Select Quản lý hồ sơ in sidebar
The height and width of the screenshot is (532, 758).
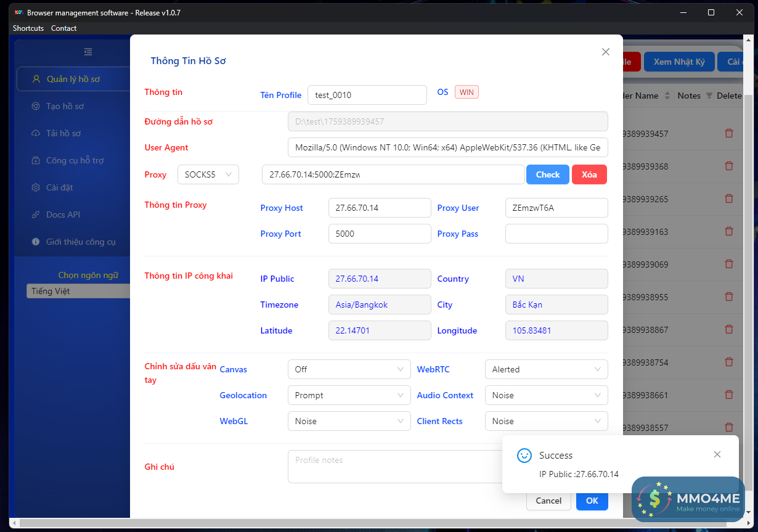(x=73, y=79)
